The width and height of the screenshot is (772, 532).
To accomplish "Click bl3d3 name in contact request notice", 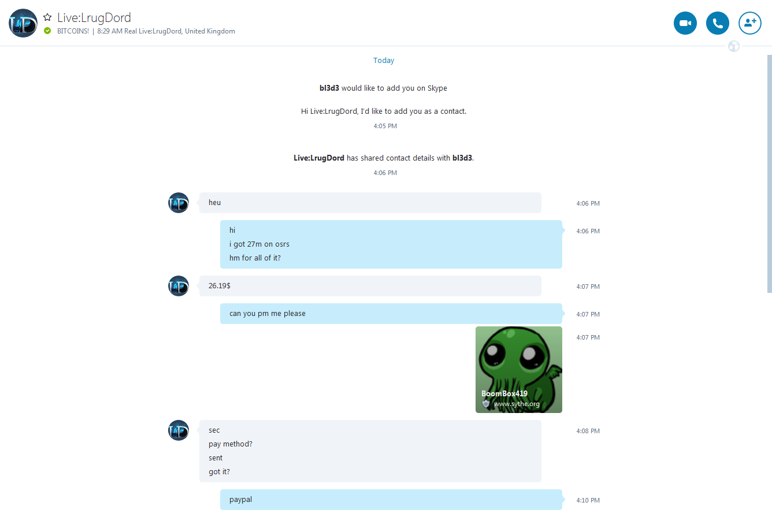I will pyautogui.click(x=329, y=88).
